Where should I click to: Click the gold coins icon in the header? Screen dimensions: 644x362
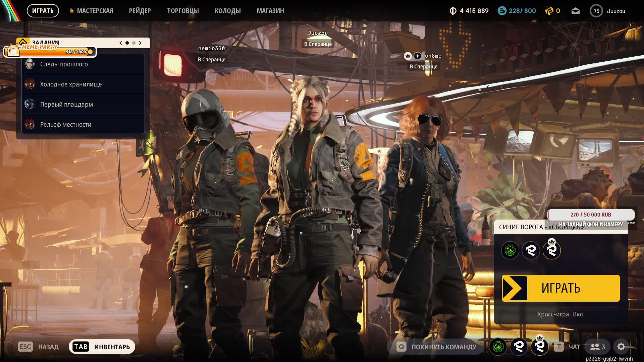pos(549,11)
